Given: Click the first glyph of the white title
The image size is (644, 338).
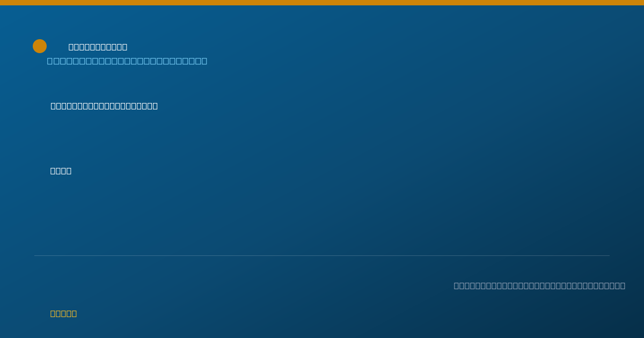Looking at the screenshot, I should (x=71, y=47).
